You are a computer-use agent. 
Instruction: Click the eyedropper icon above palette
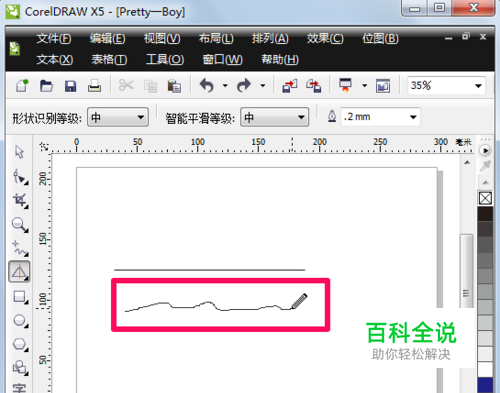(485, 166)
